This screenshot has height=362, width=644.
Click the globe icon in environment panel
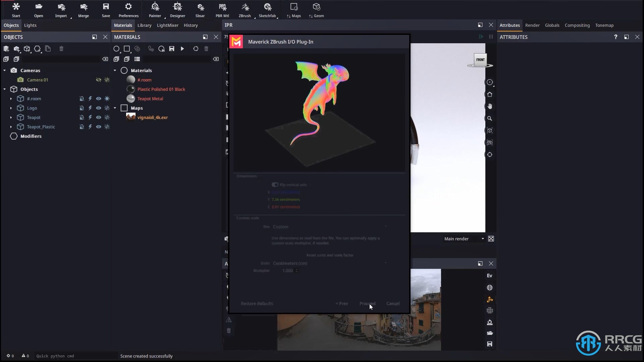coord(490,288)
